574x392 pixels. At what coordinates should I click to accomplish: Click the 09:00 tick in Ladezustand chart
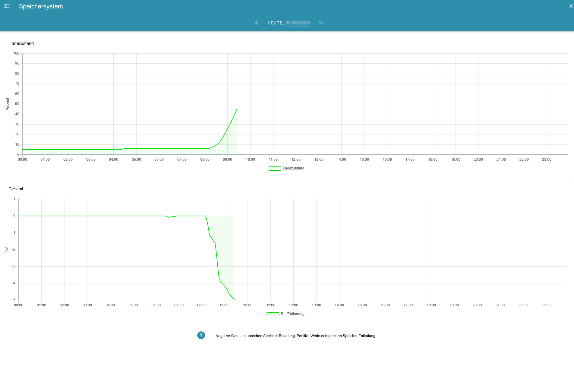point(228,160)
